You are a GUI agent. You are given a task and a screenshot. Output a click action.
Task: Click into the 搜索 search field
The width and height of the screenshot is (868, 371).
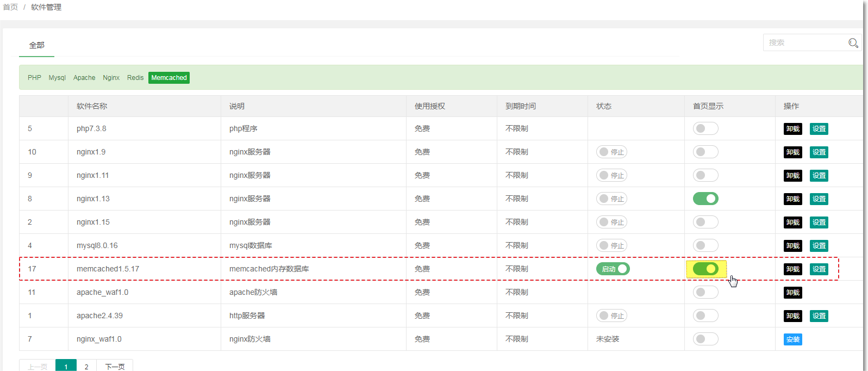[x=804, y=42]
